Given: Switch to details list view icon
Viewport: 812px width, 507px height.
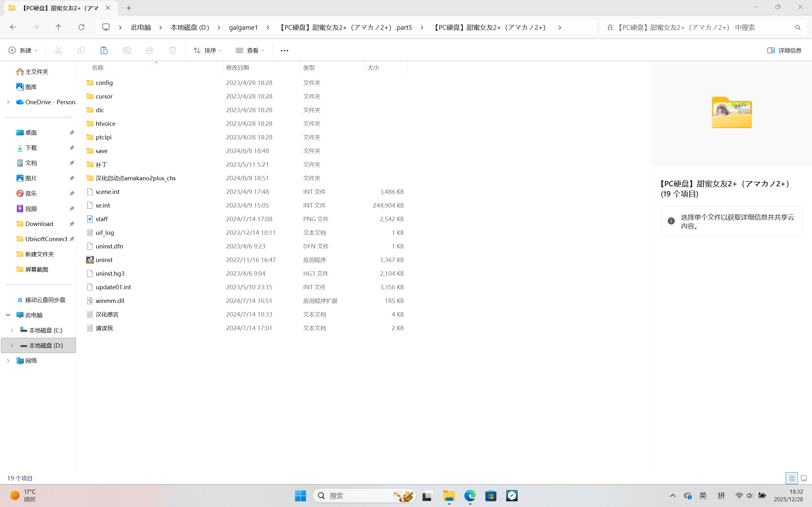Looking at the screenshot, I should pos(791,478).
